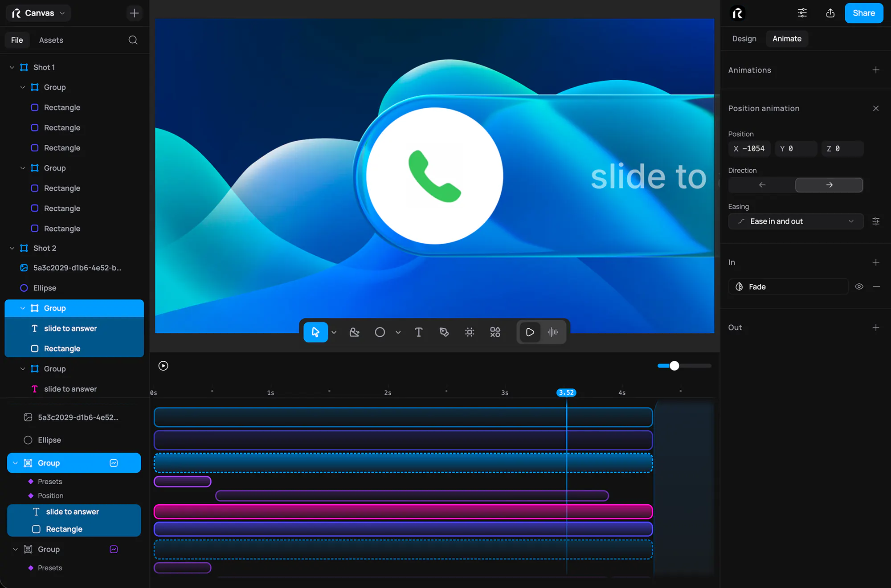The height and width of the screenshot is (588, 891).
Task: Adjust the timeline zoom slider
Action: pos(674,366)
